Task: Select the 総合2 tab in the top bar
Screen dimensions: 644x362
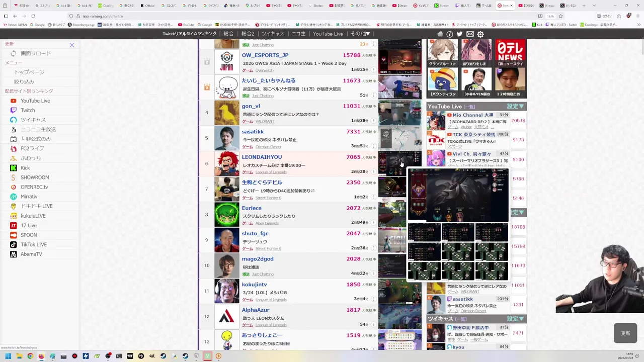Action: click(x=248, y=34)
